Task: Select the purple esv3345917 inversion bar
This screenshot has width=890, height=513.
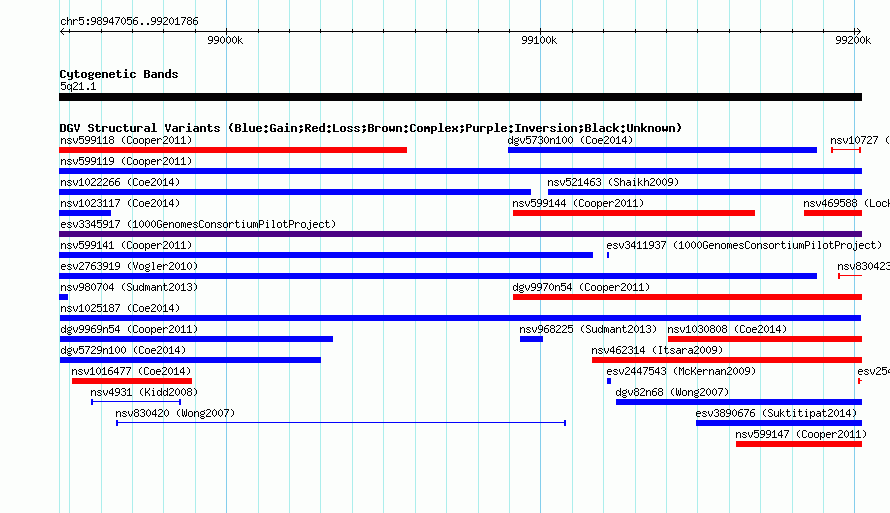Action: (460, 234)
